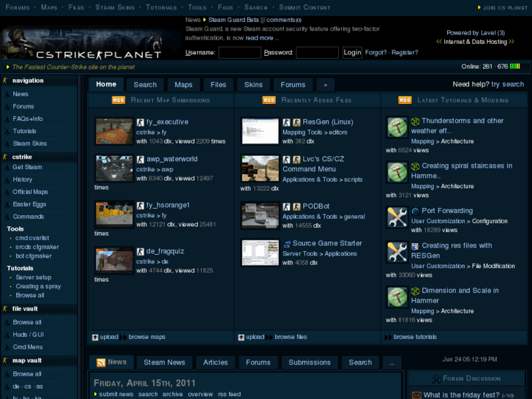Click RSS icon for Latest Tutorials & Modding

coord(405,100)
